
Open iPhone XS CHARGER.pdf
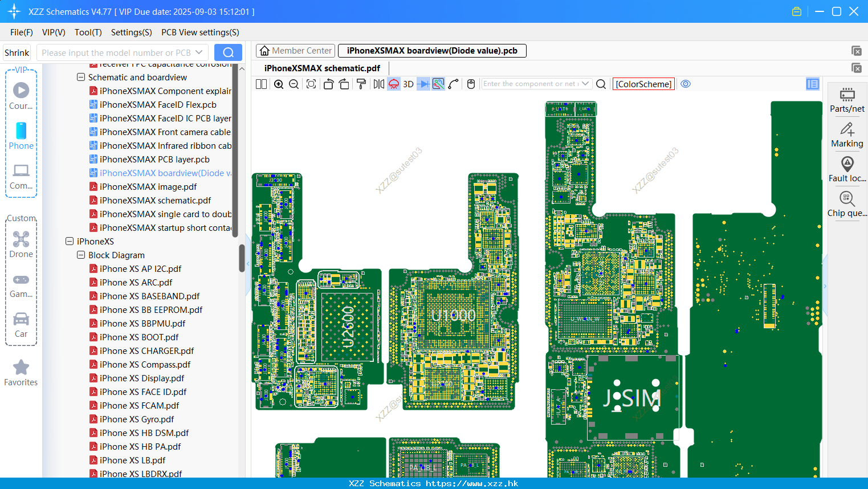click(x=141, y=351)
